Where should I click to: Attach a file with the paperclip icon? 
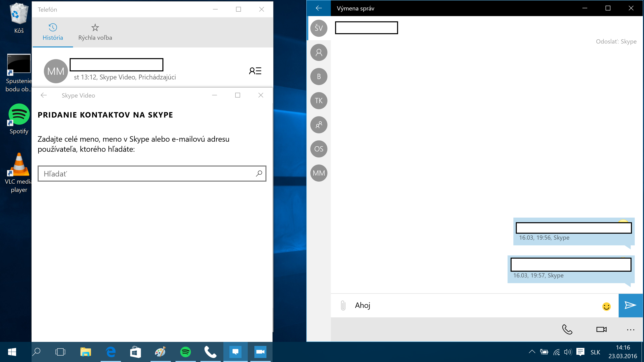tap(343, 305)
